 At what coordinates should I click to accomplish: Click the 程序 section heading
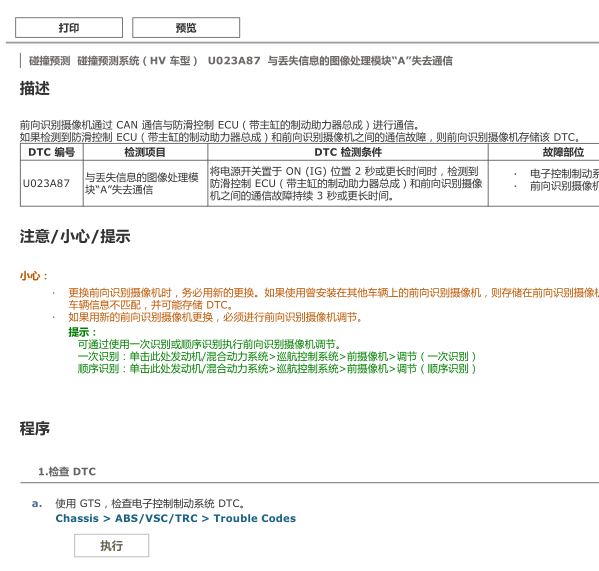[35, 429]
